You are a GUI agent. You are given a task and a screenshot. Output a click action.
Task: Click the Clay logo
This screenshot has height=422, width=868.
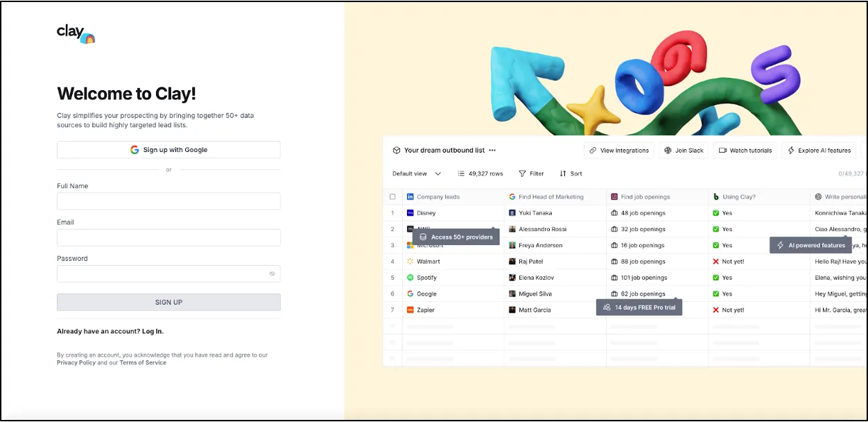(x=76, y=33)
